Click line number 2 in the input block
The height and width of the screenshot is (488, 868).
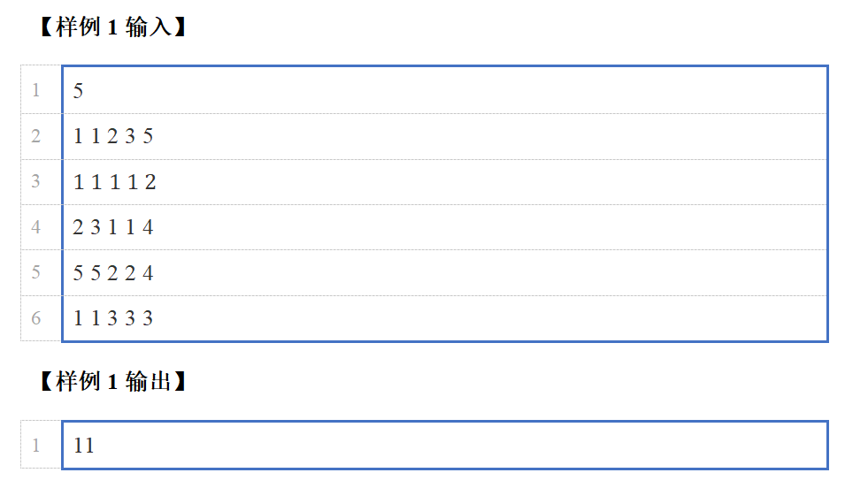pyautogui.click(x=36, y=136)
